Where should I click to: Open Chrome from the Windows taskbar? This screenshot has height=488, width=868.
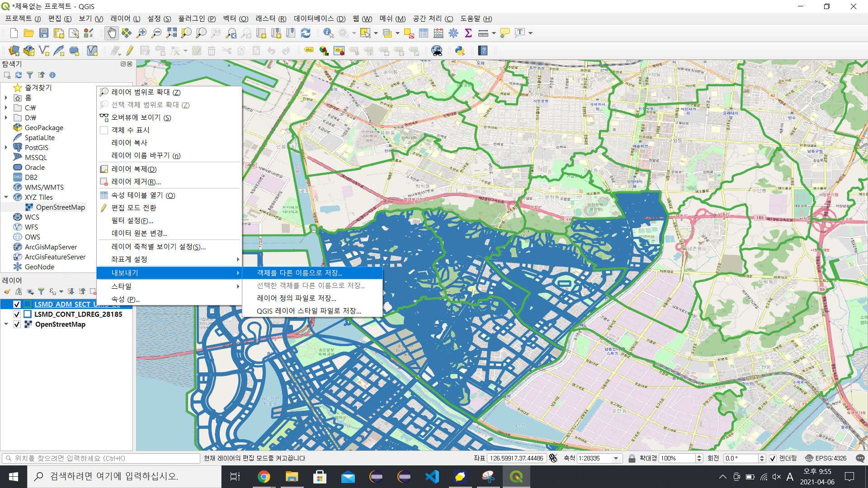(x=264, y=477)
